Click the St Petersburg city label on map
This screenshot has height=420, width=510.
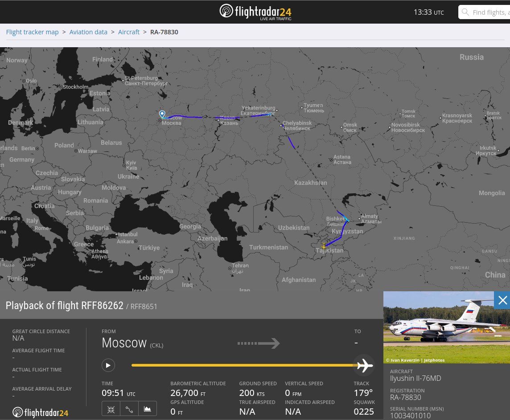click(x=146, y=81)
